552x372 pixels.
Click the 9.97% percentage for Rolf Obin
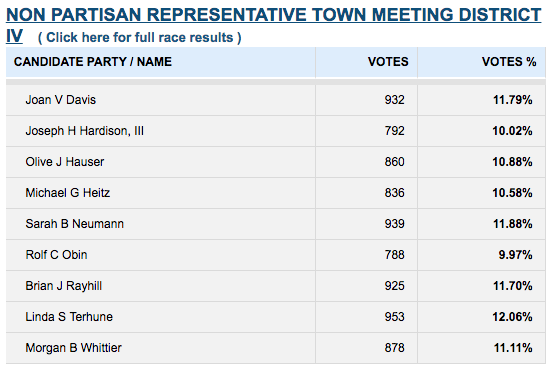pyautogui.click(x=515, y=255)
